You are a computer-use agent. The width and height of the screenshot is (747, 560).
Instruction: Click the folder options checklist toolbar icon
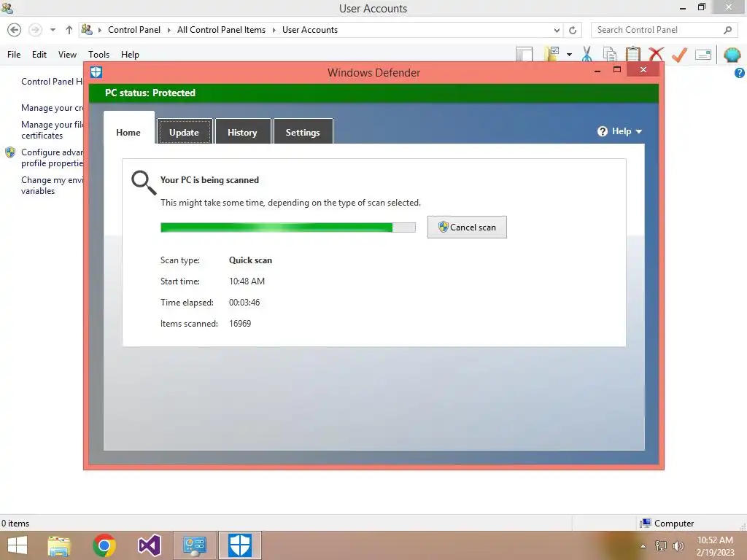tap(551, 54)
